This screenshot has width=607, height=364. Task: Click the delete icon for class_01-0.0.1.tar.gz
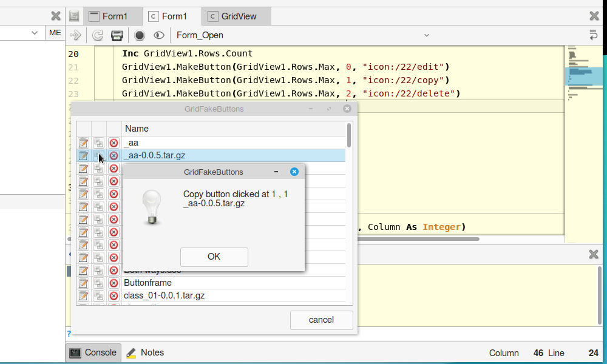click(x=114, y=296)
